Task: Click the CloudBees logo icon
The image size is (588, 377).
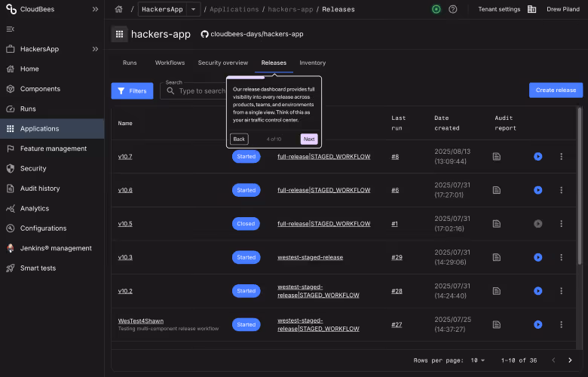Action: pos(11,9)
